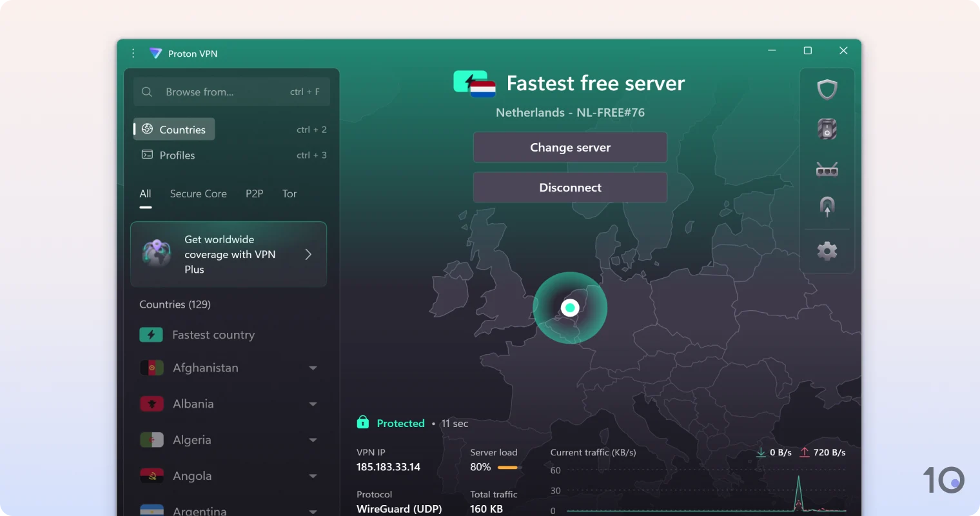Image resolution: width=980 pixels, height=516 pixels.
Task: Click the Change server button
Action: (x=570, y=147)
